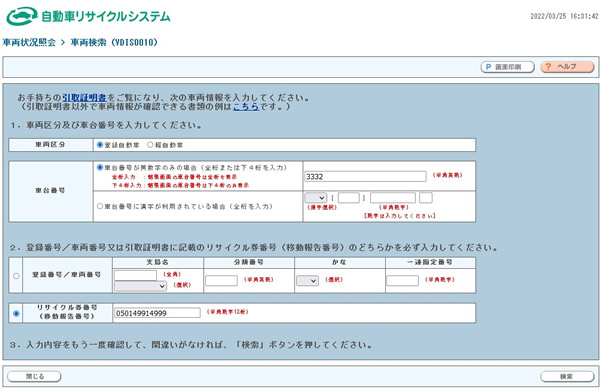Screen dimensions: 600x392
Task: Click the 検索 search button
Action: pos(567,376)
